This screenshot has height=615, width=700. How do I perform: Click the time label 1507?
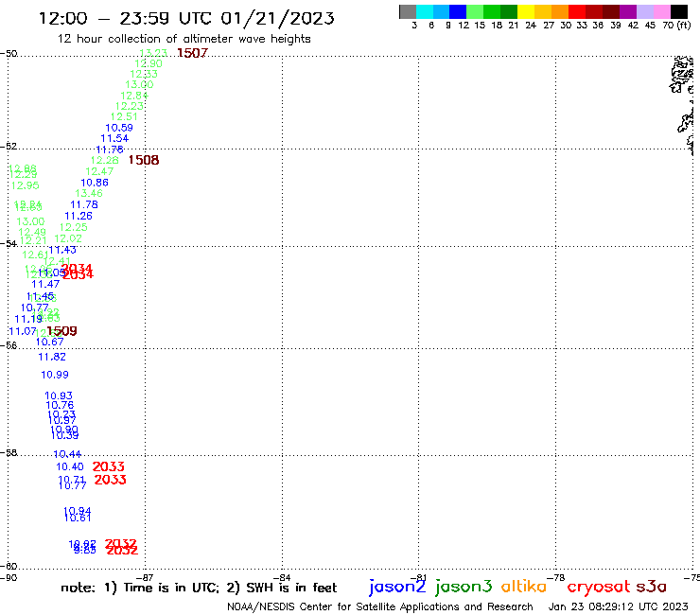tap(192, 53)
